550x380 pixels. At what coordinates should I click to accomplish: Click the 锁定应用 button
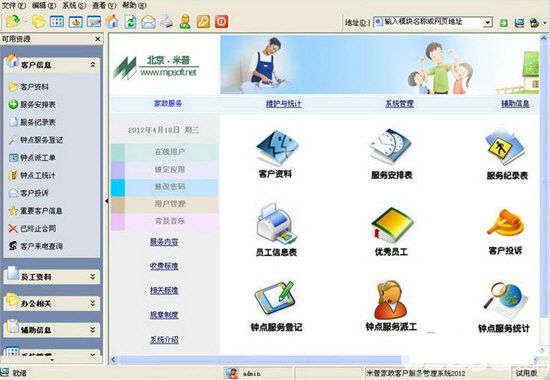pyautogui.click(x=165, y=169)
